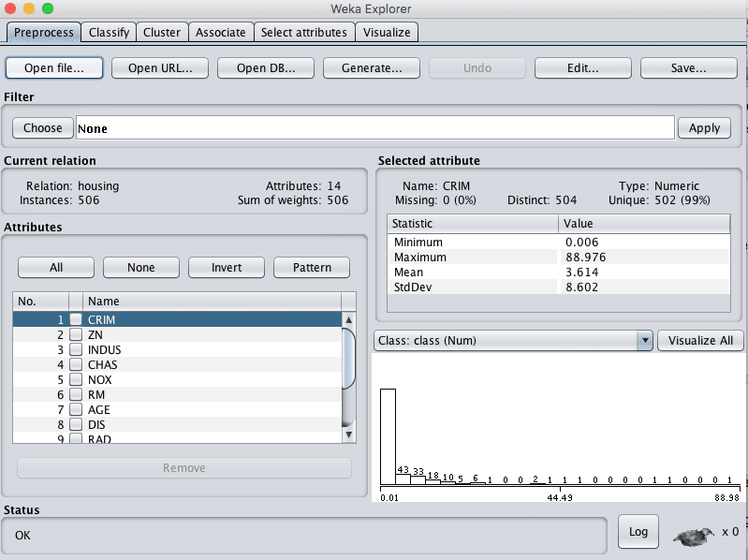
Task: Click the Open file... button
Action: 54,68
